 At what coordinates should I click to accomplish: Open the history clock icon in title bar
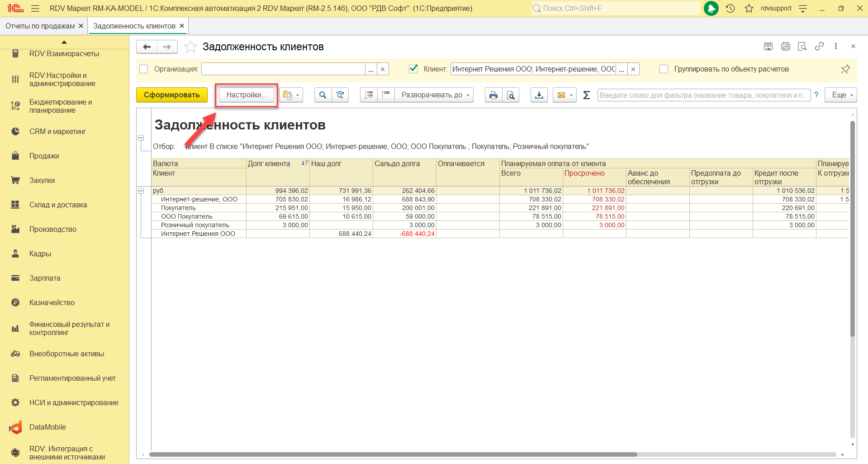click(730, 8)
